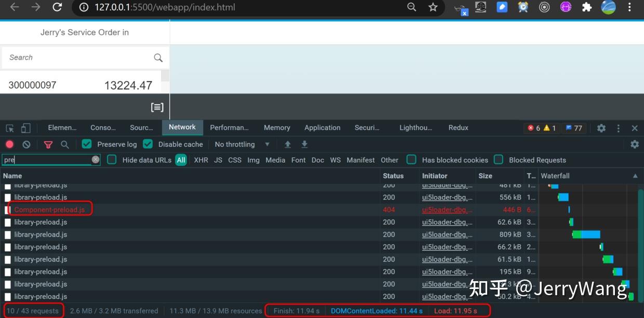The image size is (644, 318).
Task: Import HAR file using the upload icon
Action: 288,144
